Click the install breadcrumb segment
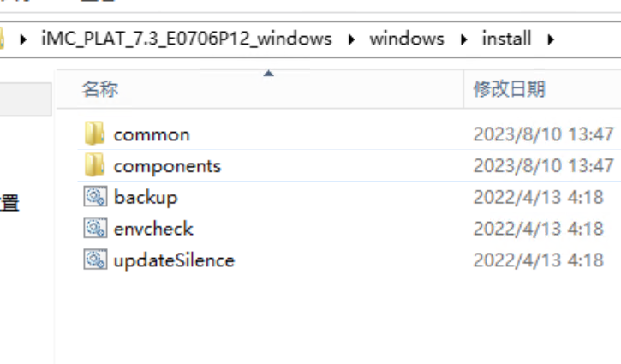The image size is (621, 364). pyautogui.click(x=506, y=39)
